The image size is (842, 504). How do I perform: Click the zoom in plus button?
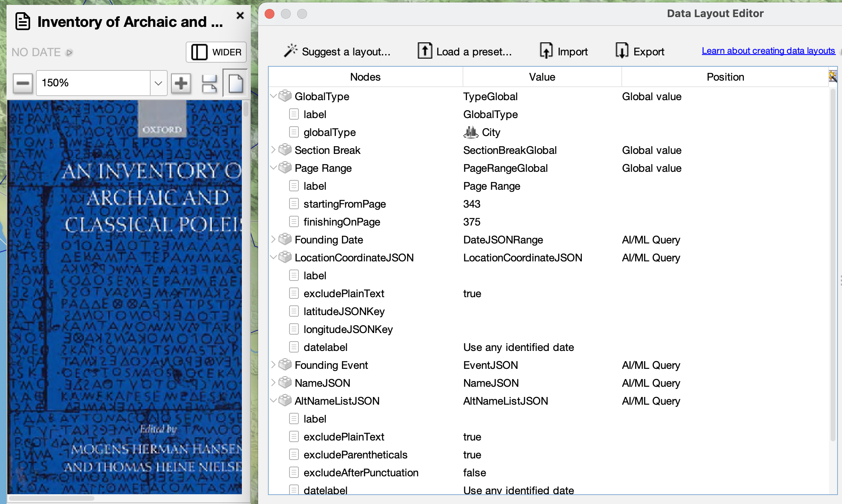pos(181,83)
